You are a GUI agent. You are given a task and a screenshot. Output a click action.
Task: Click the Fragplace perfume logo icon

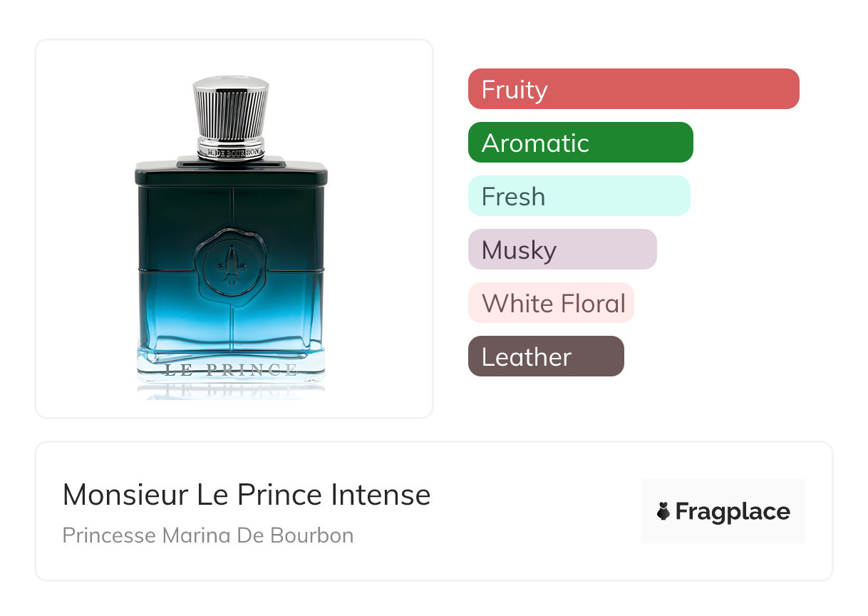(x=663, y=511)
